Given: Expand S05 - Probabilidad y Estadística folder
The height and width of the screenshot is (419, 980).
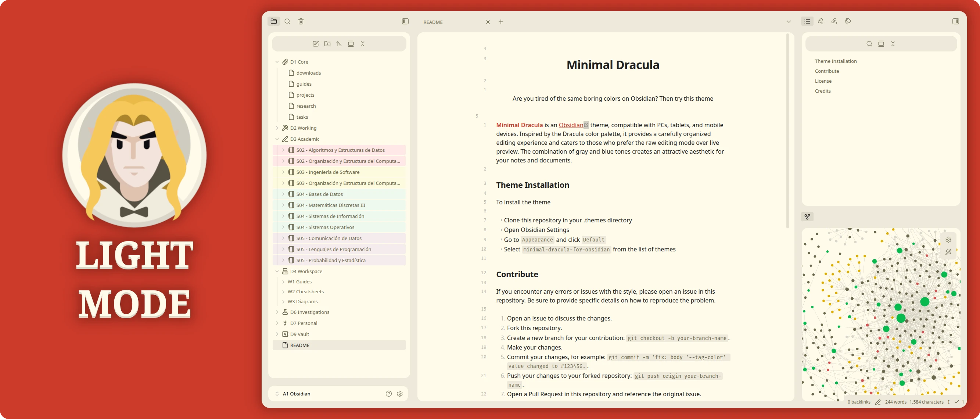Looking at the screenshot, I should [283, 260].
